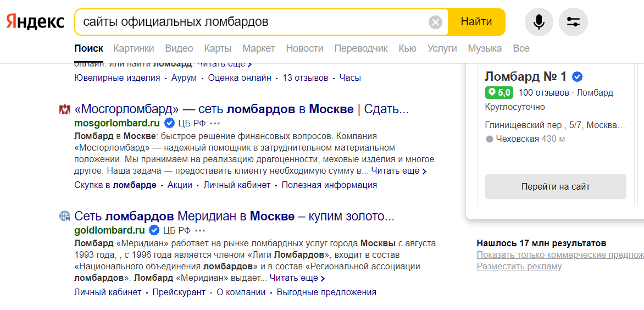Open the Ломбард № 1 card title

point(526,76)
